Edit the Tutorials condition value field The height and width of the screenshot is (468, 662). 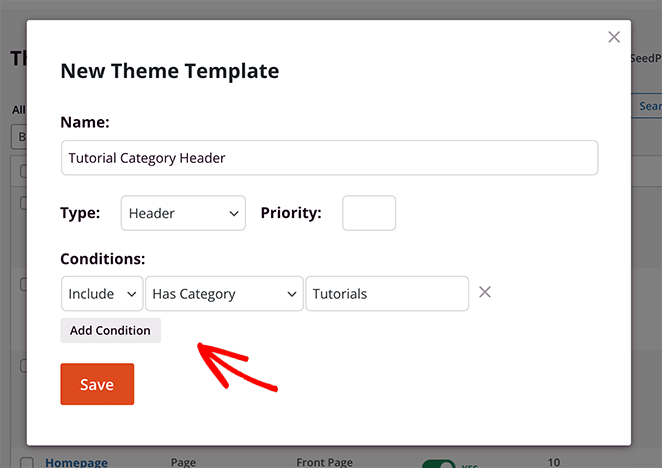pyautogui.click(x=387, y=294)
